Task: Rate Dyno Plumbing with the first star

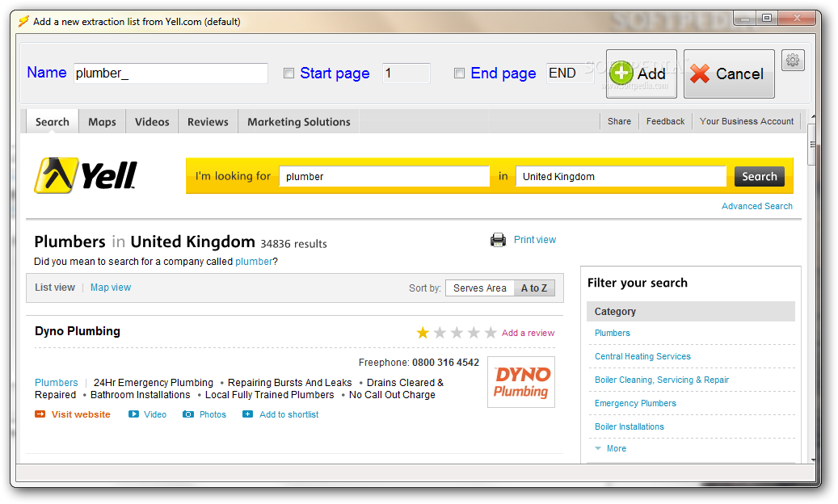Action: coord(423,333)
